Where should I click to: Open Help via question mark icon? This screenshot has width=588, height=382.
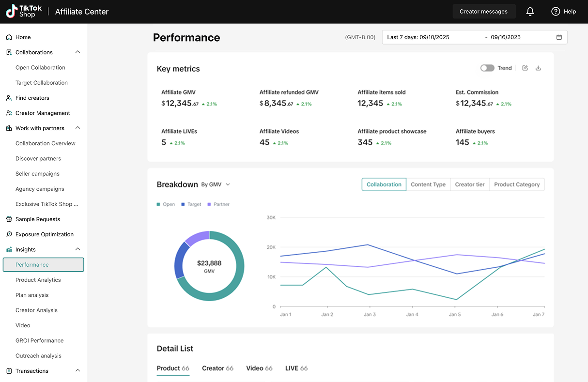tap(556, 12)
